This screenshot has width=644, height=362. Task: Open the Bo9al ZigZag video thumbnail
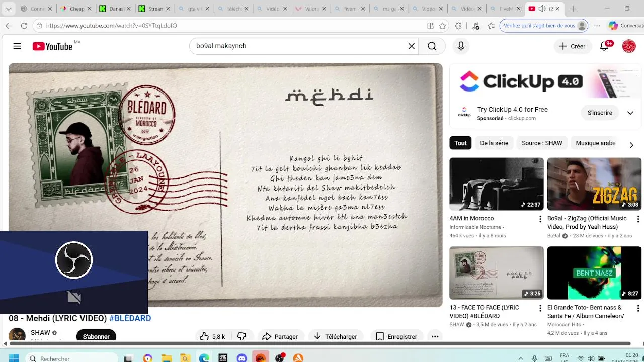point(594,184)
